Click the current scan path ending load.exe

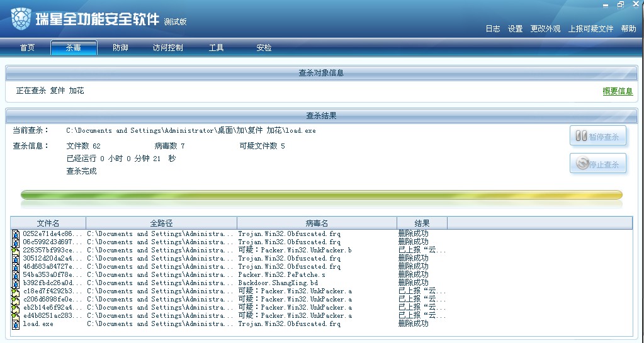[191, 131]
